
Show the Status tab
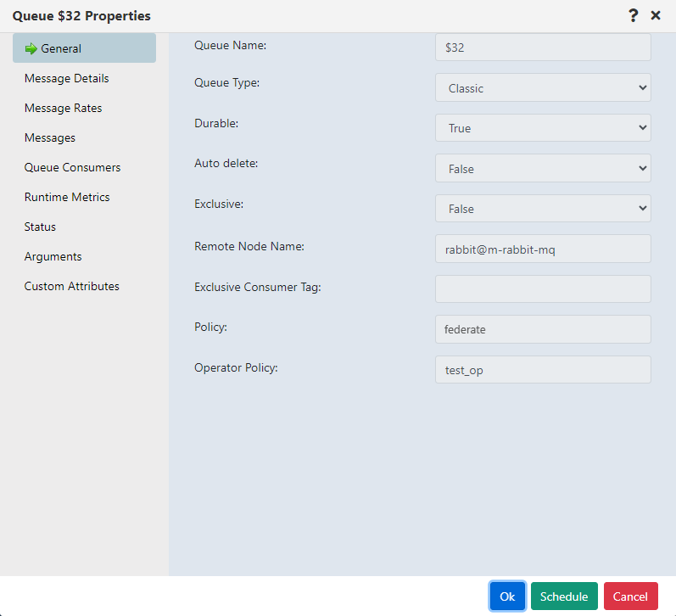[x=40, y=227]
